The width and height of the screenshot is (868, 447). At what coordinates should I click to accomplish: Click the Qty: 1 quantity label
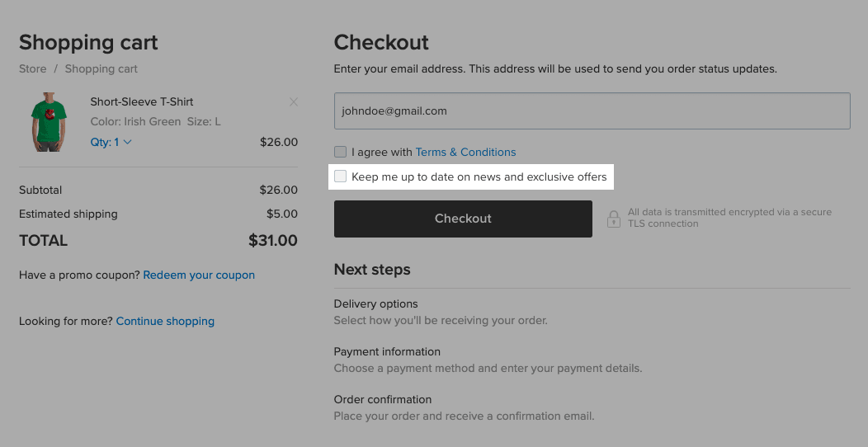pyautogui.click(x=105, y=142)
